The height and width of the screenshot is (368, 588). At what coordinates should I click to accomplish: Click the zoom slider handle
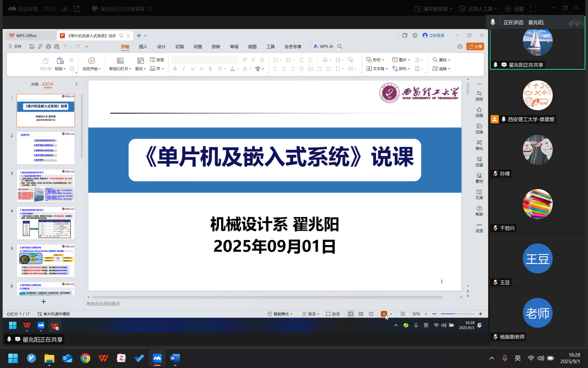pos(456,314)
